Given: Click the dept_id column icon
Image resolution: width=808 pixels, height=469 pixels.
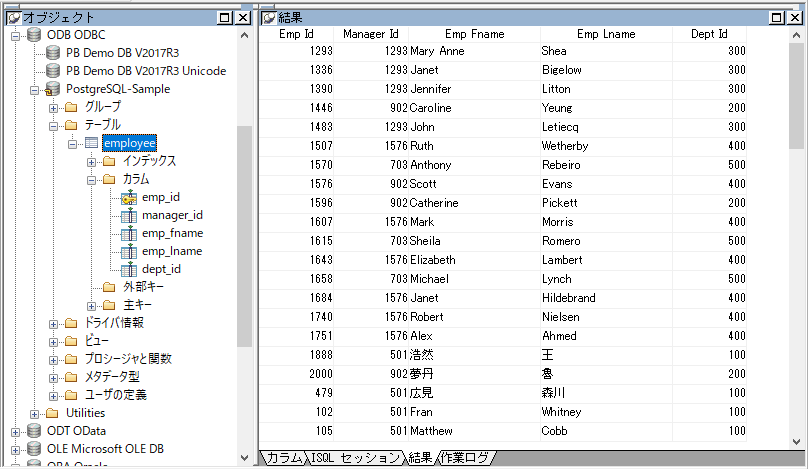Looking at the screenshot, I should point(128,269).
